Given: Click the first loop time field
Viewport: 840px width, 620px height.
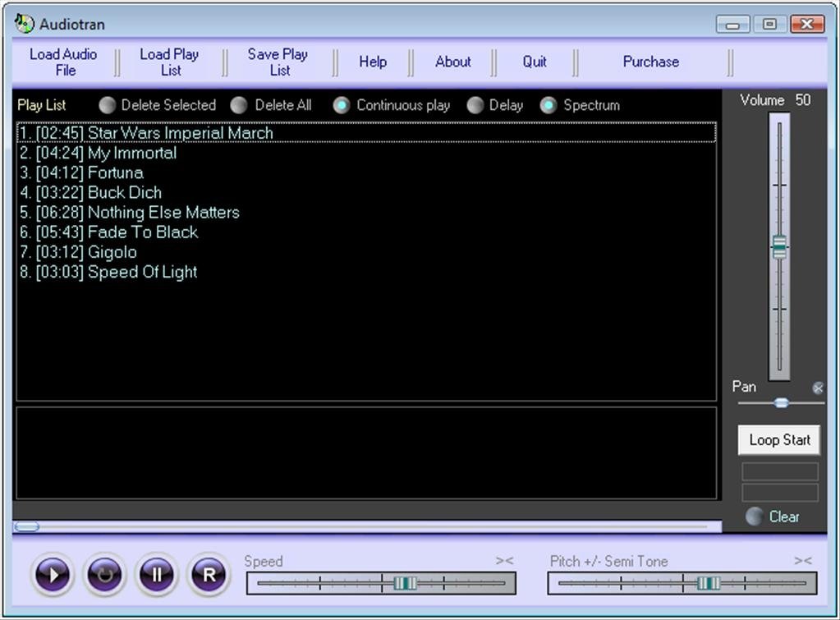Looking at the screenshot, I should point(780,471).
